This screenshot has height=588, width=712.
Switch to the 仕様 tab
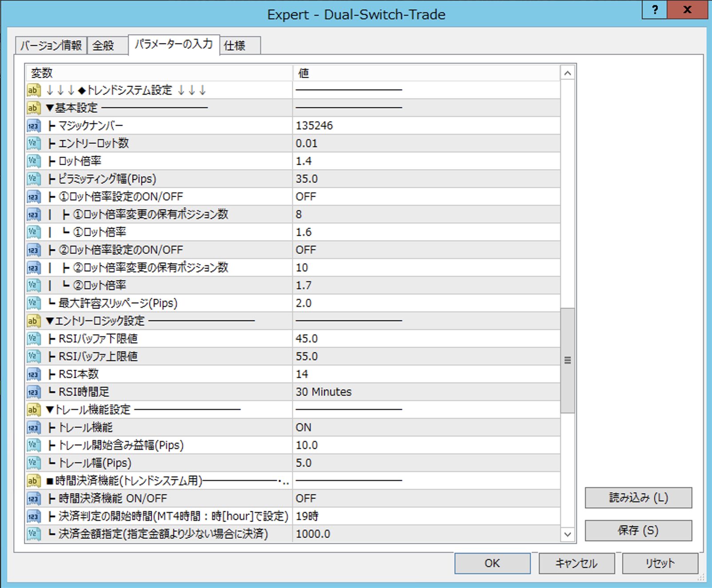point(239,46)
